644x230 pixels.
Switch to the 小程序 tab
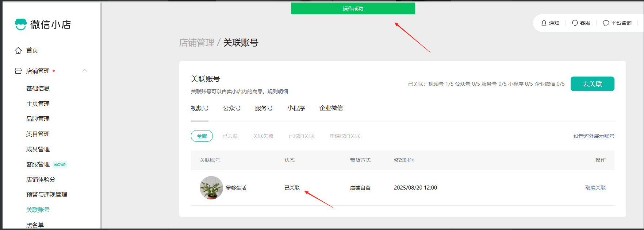pyautogui.click(x=296, y=108)
